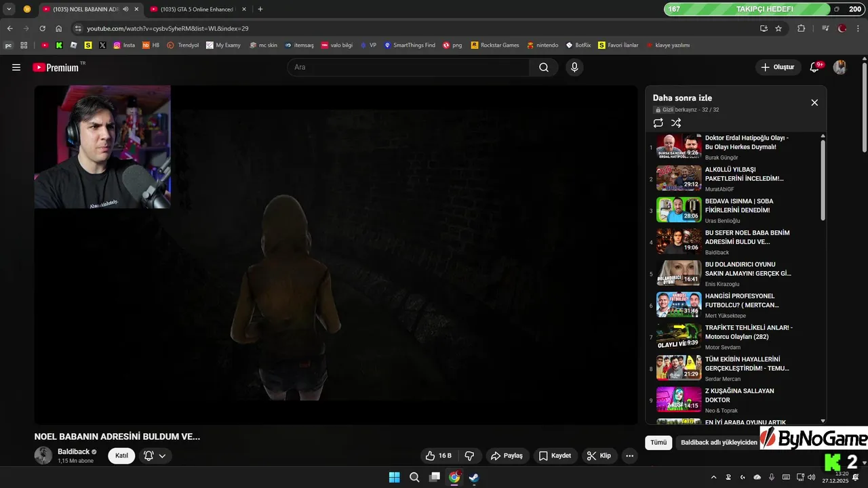Click the BEDAVA ISINMA video thumbnail
Screen dimensions: 868x488
(x=679, y=209)
